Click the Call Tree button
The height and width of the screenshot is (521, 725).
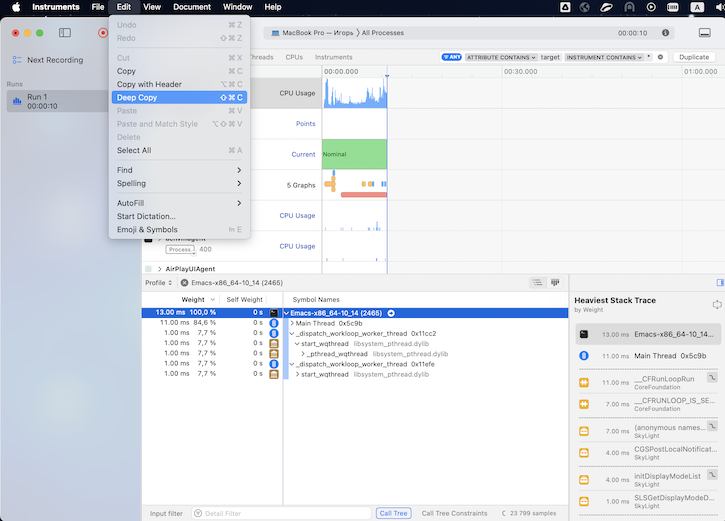click(x=393, y=513)
